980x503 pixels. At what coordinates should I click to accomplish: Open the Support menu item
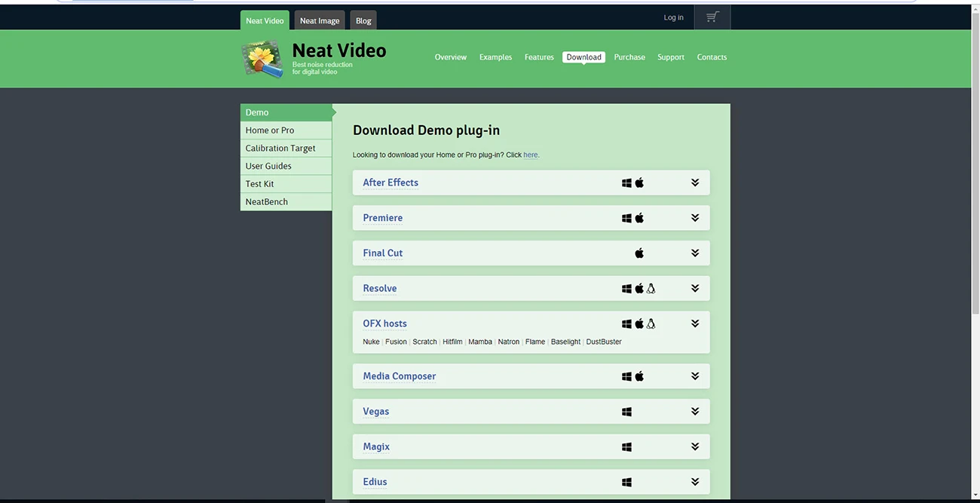[x=671, y=57]
